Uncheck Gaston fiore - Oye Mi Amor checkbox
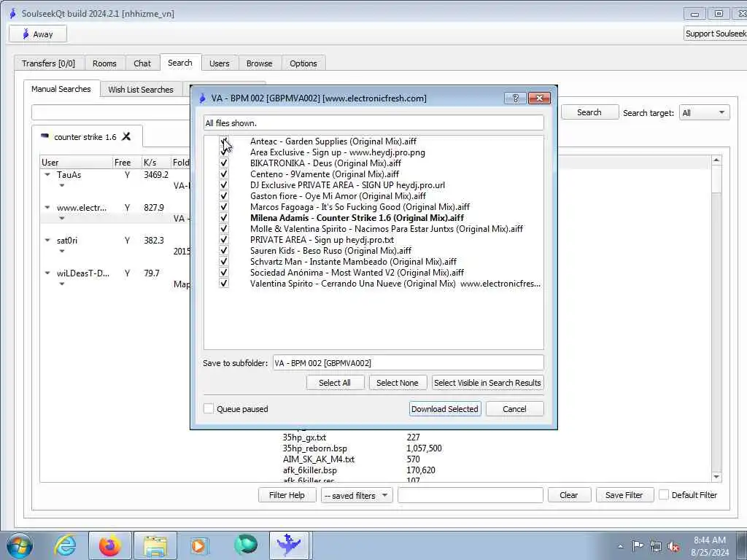 pos(223,195)
